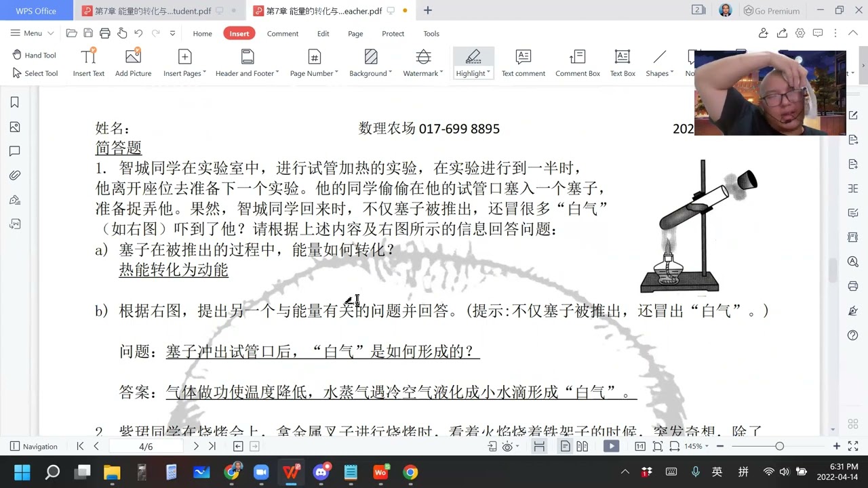
Task: Save the document using the save icon
Action: click(x=88, y=33)
